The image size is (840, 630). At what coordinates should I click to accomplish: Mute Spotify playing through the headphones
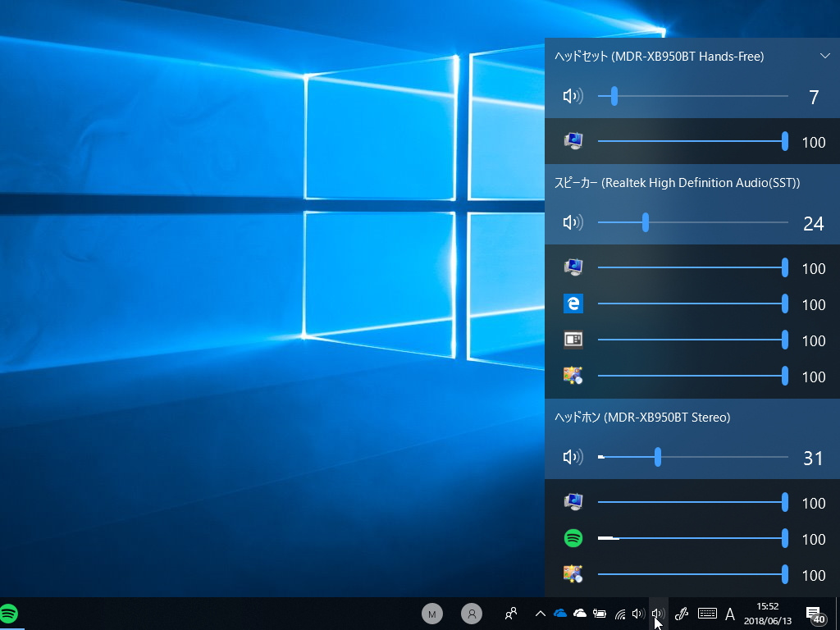(x=573, y=538)
